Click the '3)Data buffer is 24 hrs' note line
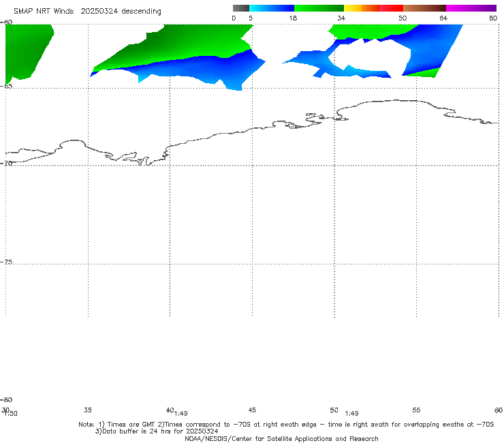Viewport: 504px width, 443px height. (157, 431)
